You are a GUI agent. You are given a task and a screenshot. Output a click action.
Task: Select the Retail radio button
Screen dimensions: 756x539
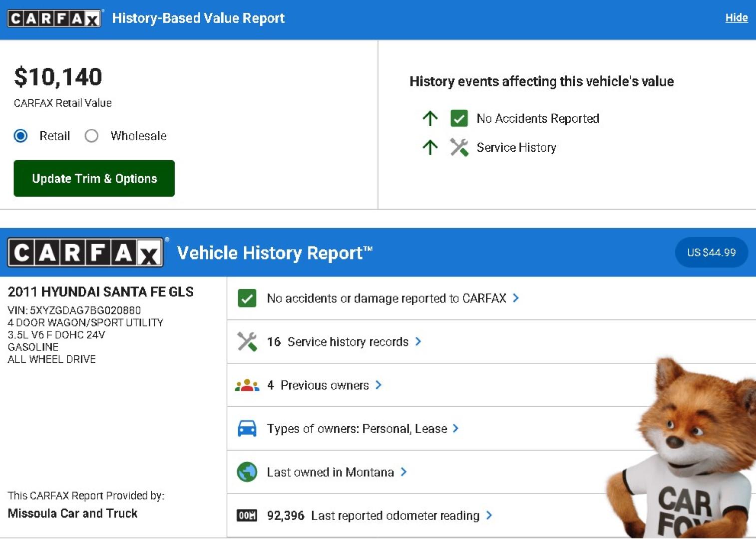point(21,136)
